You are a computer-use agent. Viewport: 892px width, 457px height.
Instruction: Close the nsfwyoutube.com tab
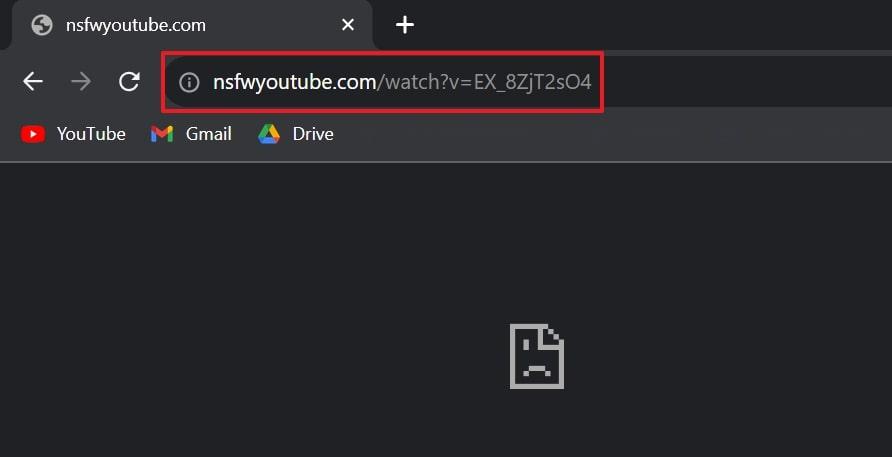pyautogui.click(x=348, y=24)
